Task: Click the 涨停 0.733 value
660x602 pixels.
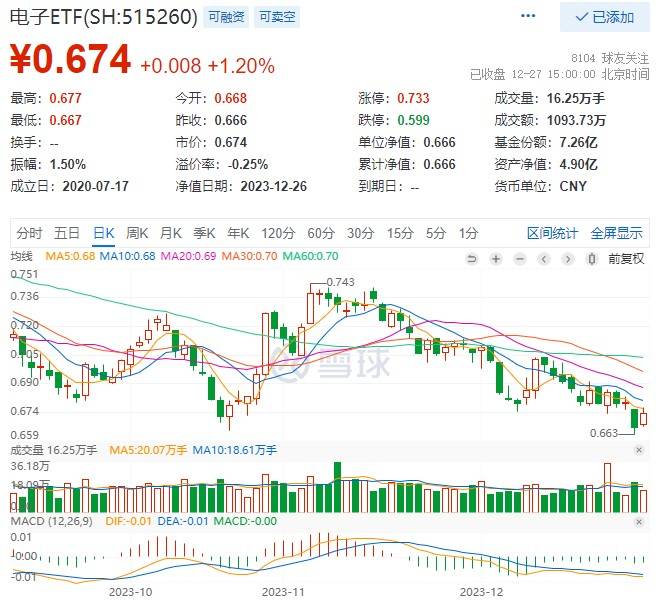Action: tap(413, 99)
